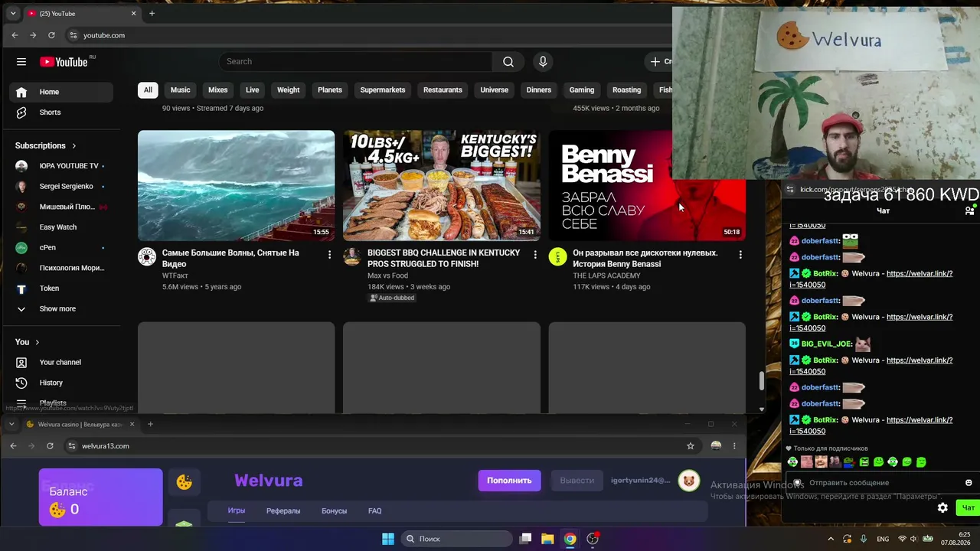Screen dimensions: 980x551
Task: Open the WTFакт channel avatar
Action: click(x=147, y=257)
